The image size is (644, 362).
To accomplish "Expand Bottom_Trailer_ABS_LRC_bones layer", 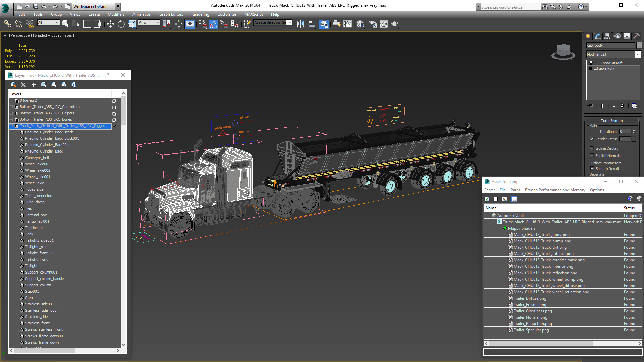I will 11,120.
